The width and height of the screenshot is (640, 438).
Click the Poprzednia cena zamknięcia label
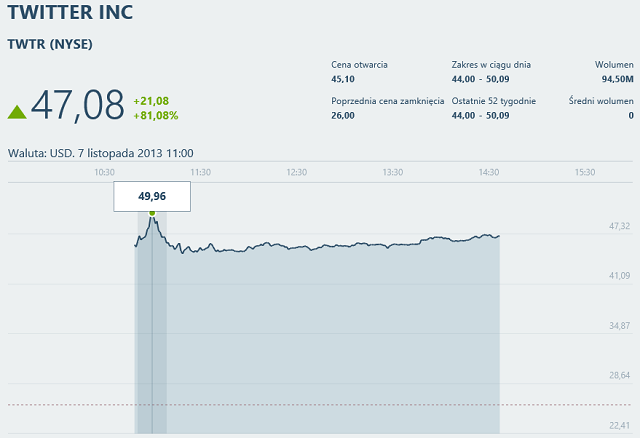[x=387, y=101]
